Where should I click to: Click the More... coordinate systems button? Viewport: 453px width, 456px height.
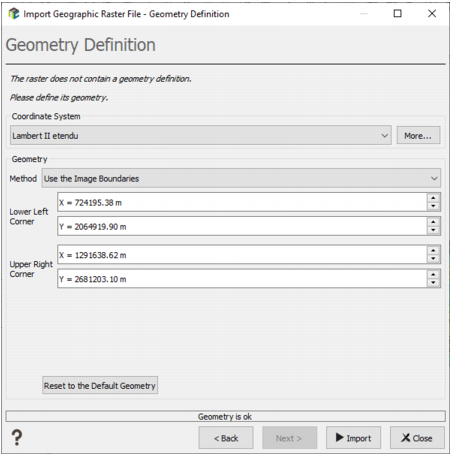tap(418, 135)
